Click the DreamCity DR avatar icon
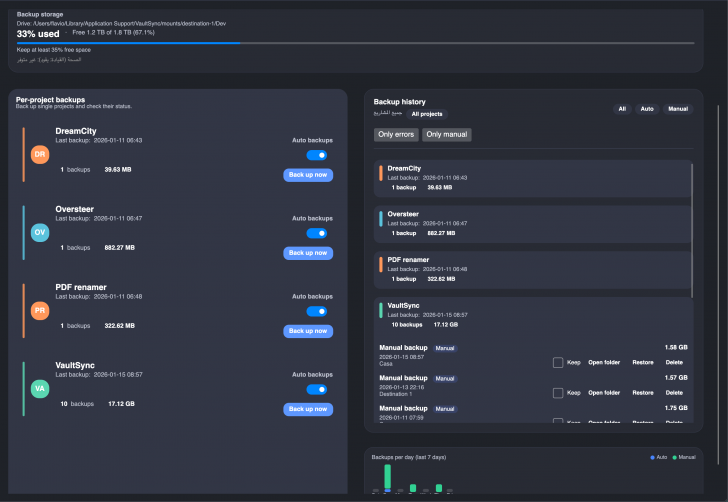 [40, 155]
